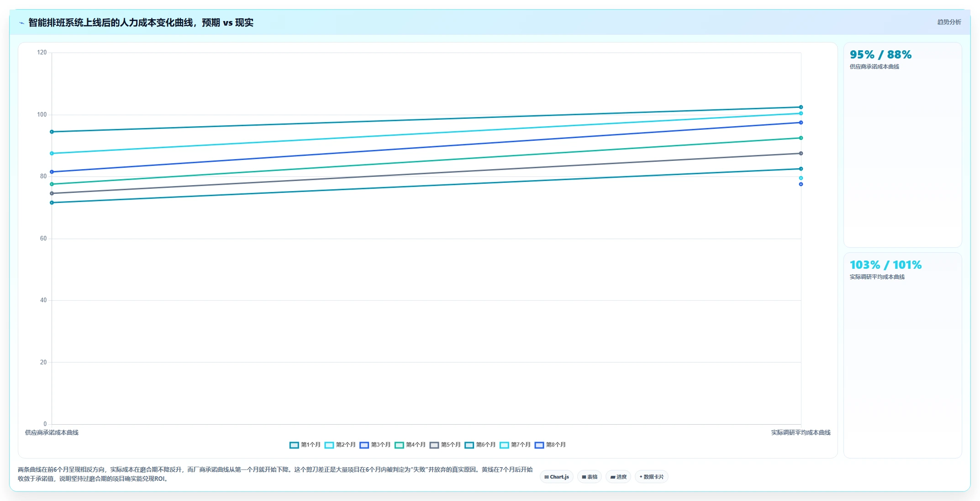Open the 数据卡片 tag chip

coord(652,477)
